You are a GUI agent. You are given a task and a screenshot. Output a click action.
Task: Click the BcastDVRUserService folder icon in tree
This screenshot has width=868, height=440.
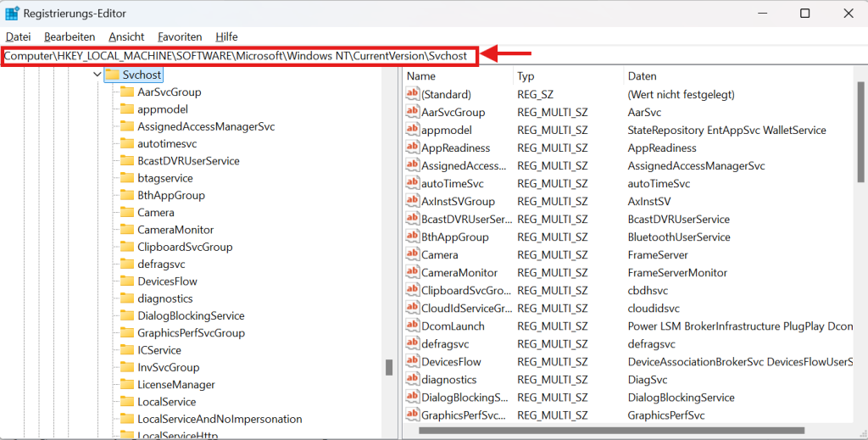[127, 160]
